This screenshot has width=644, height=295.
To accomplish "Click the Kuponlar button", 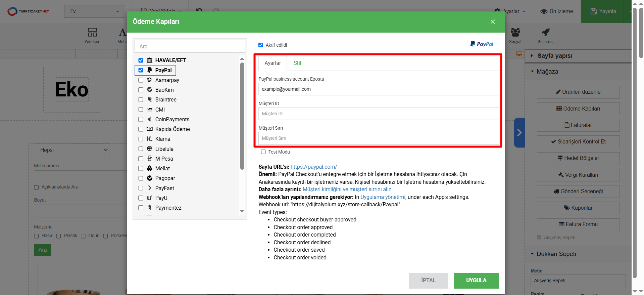I will pos(578,208).
